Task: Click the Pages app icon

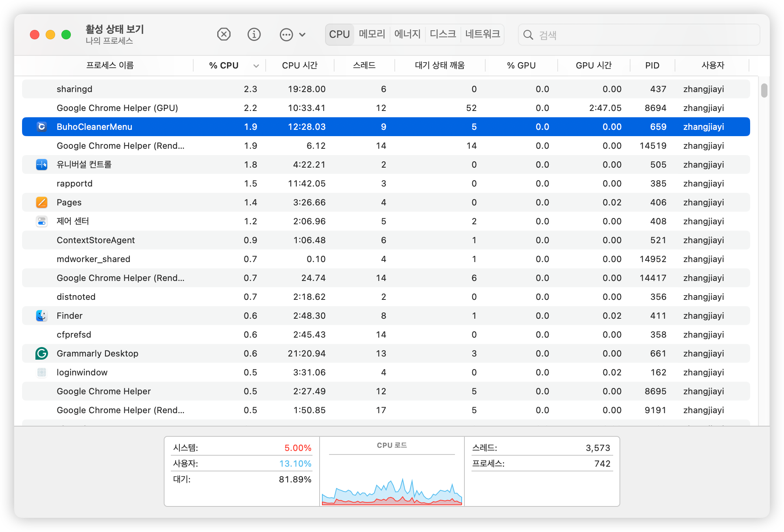Action: [x=42, y=202]
